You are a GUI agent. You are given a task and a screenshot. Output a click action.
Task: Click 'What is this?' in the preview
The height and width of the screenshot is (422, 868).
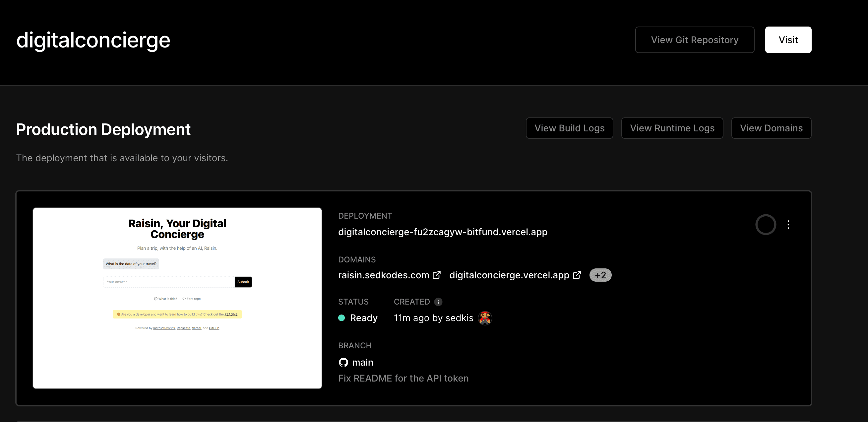click(x=165, y=299)
